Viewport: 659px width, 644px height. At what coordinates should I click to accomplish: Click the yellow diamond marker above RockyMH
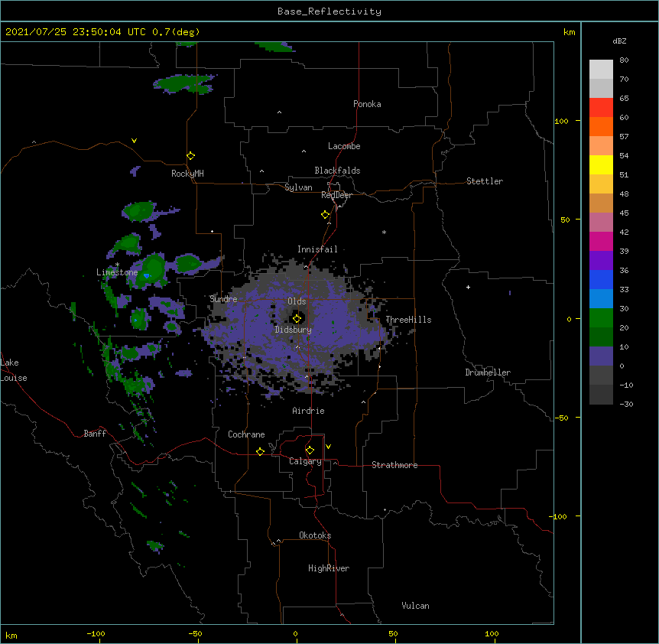click(190, 156)
